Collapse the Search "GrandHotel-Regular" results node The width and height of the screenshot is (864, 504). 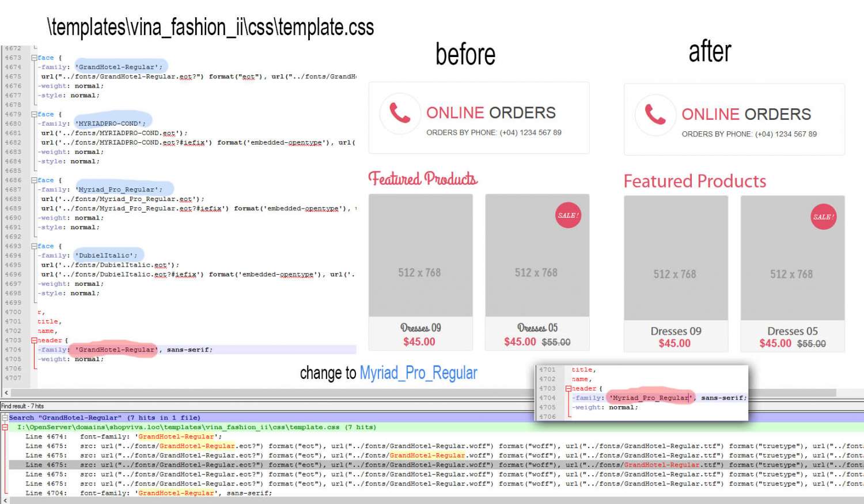(5, 418)
